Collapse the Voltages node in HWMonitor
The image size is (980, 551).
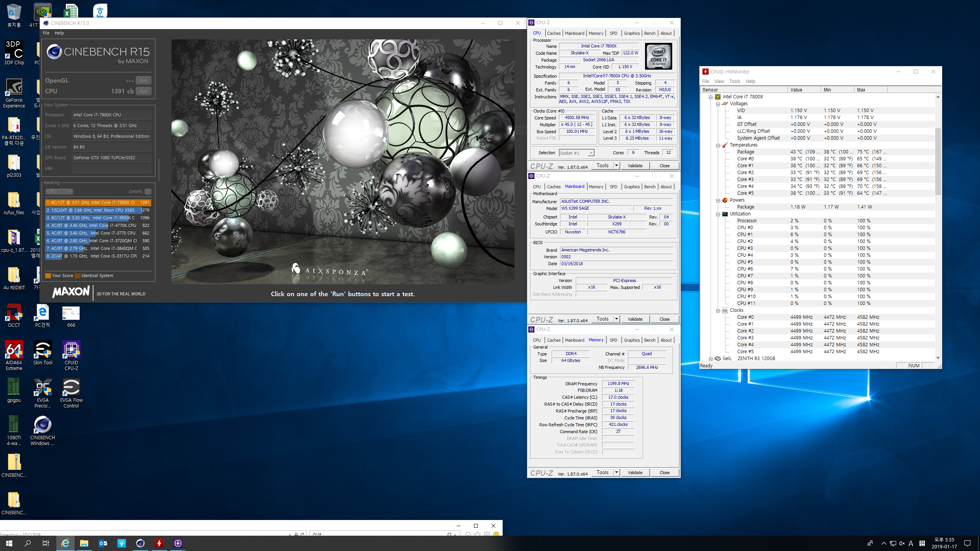tap(718, 104)
